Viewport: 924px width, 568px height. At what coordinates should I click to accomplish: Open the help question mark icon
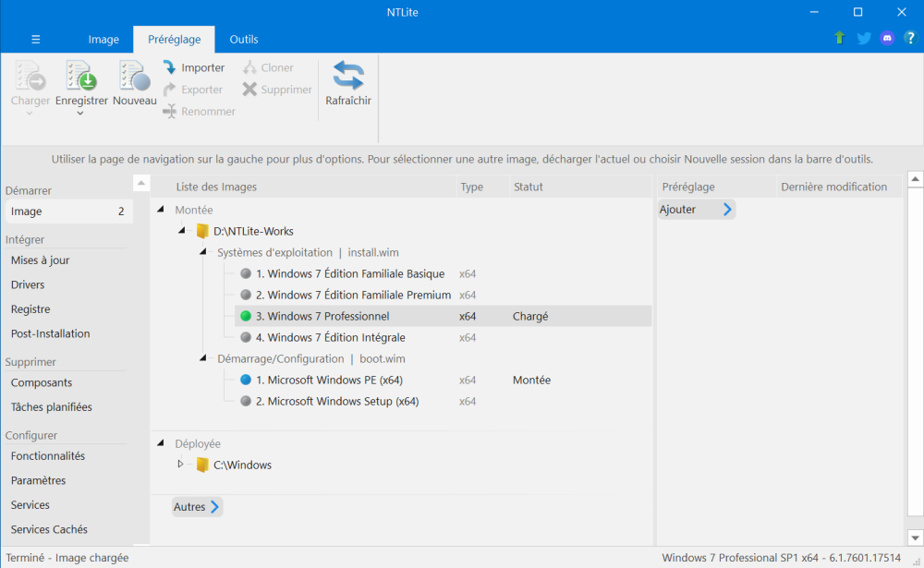coord(910,39)
